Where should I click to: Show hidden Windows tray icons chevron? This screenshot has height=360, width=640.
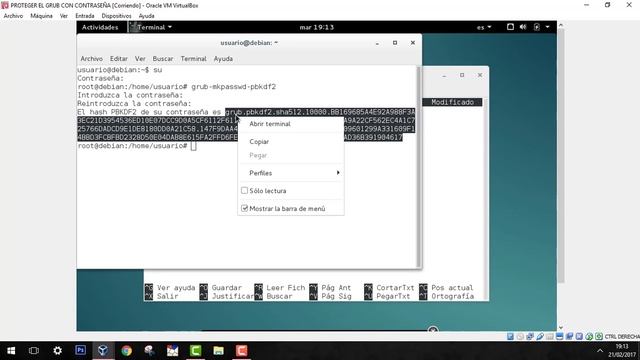tap(600, 351)
